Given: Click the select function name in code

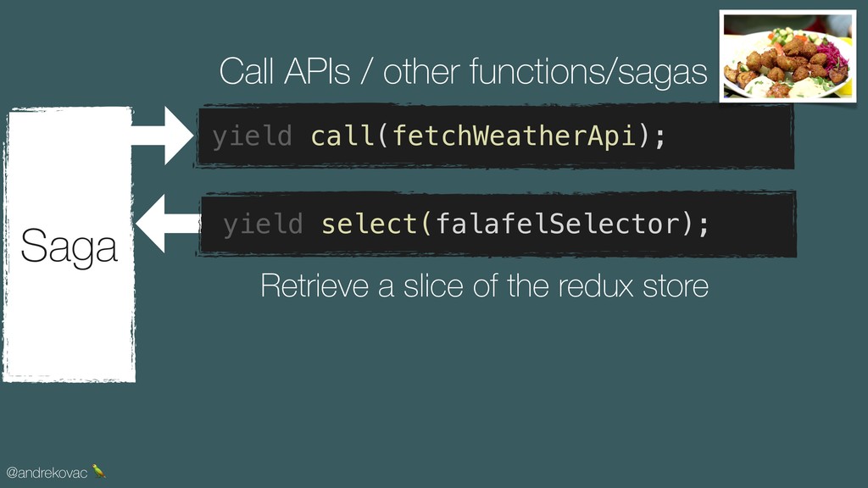Looking at the screenshot, I should [370, 224].
